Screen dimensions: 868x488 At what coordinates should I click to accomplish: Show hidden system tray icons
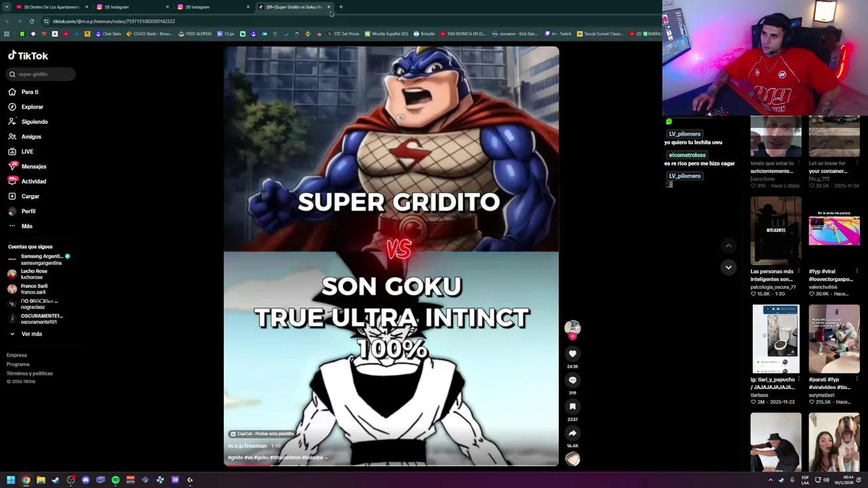point(770,480)
